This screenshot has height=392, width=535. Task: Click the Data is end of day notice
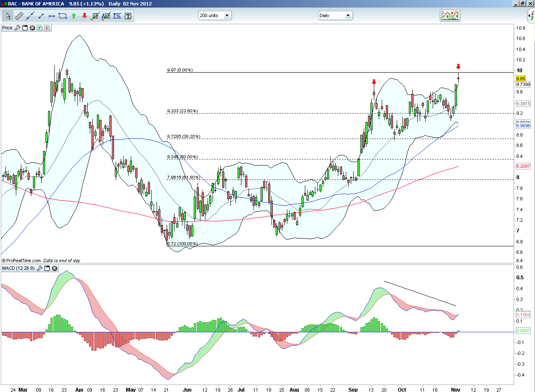[x=62, y=260]
